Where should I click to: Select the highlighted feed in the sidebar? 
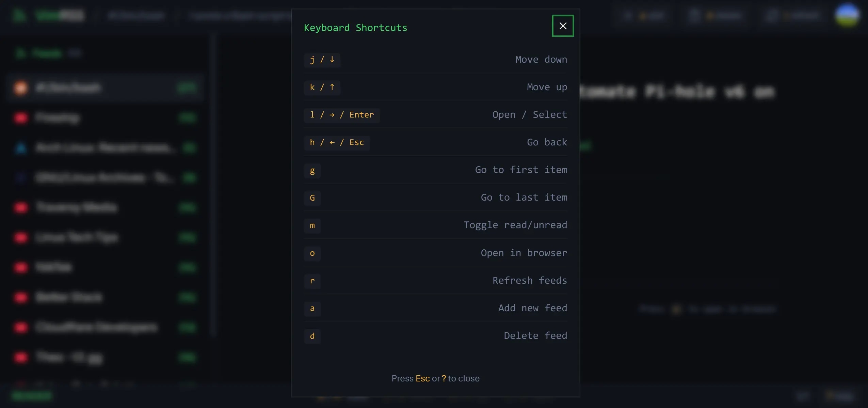coord(102,88)
